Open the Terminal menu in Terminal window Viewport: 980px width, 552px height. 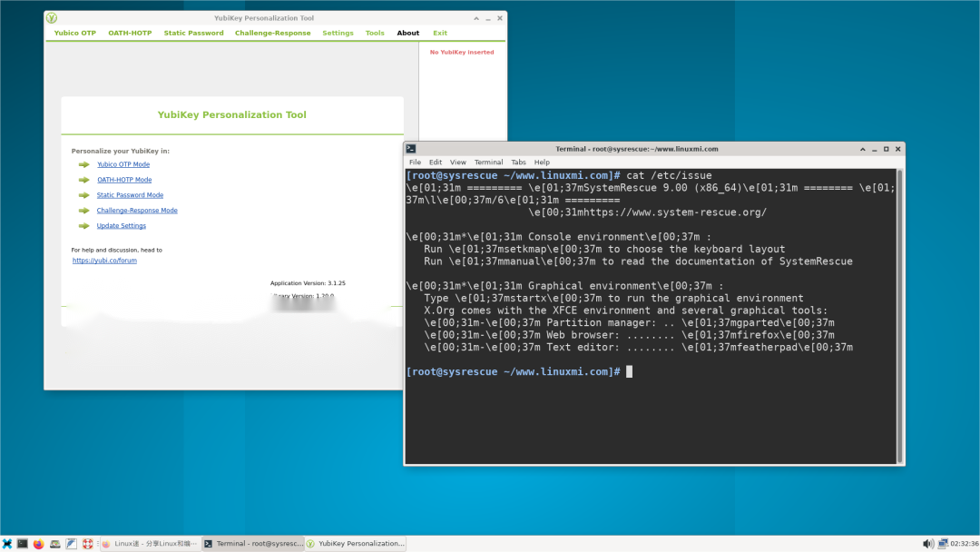coord(489,162)
